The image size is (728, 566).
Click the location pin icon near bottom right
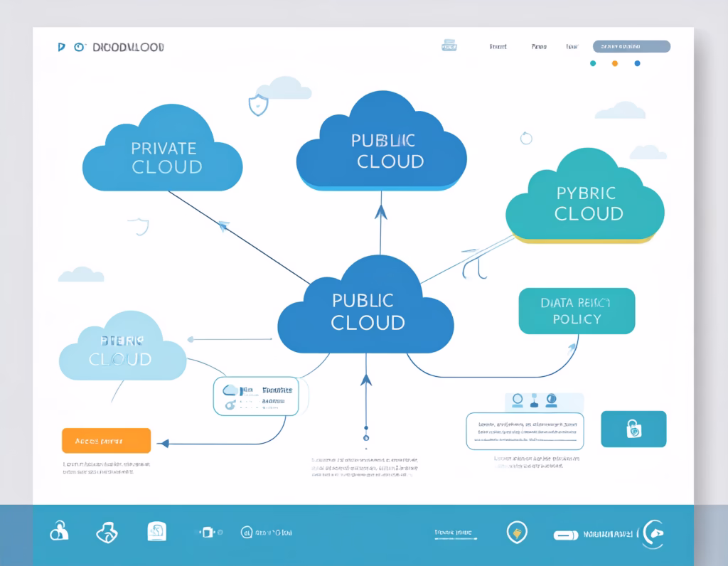coord(518,532)
